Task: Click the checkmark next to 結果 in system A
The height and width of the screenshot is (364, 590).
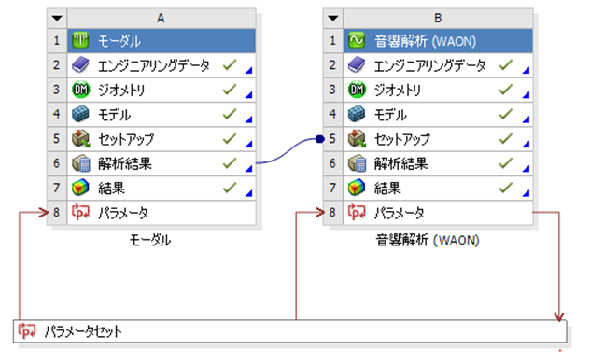Action: coord(230,188)
